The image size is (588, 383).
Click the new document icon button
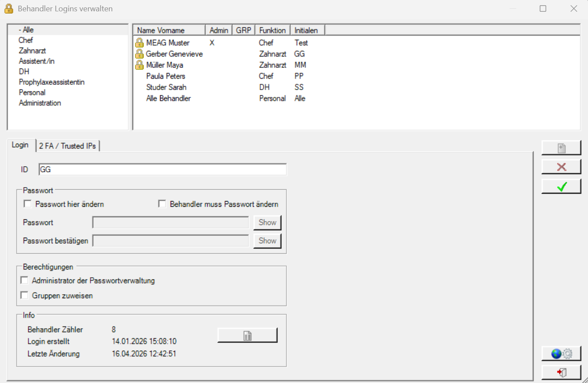coord(561,148)
